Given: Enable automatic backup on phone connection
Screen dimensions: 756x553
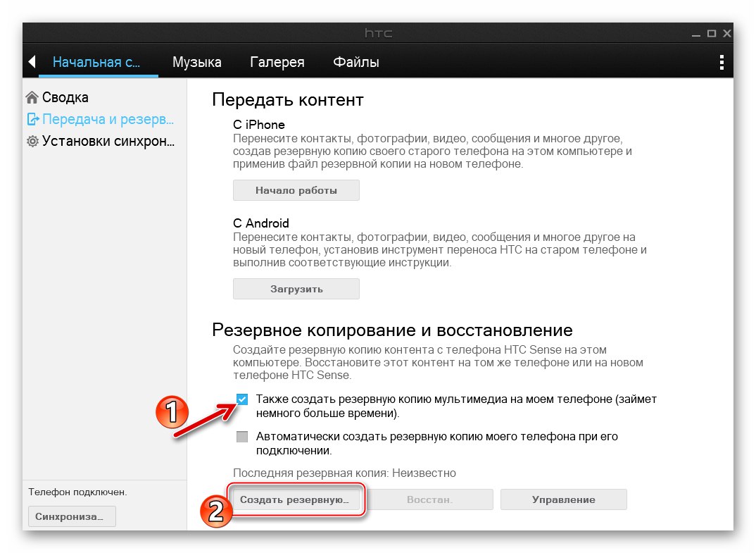Looking at the screenshot, I should pos(242,437).
